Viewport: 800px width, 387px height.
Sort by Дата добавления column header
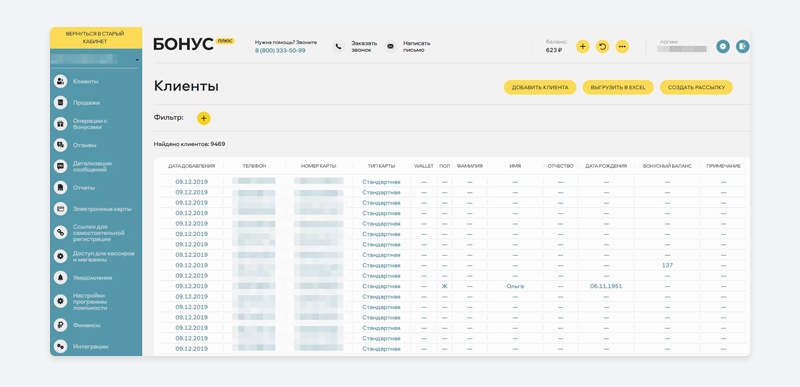coord(191,166)
